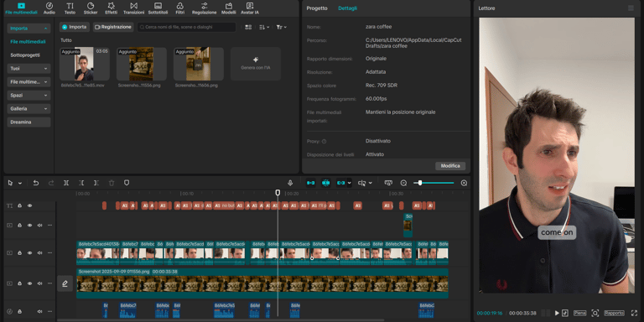Select Dreamina in the sidebar
The width and height of the screenshot is (644, 322).
click(x=29, y=122)
